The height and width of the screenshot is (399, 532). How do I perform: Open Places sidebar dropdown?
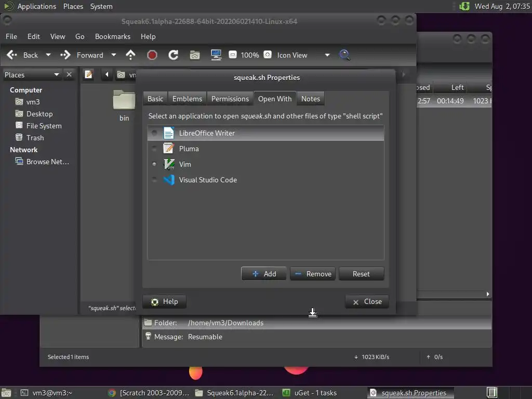coord(32,75)
